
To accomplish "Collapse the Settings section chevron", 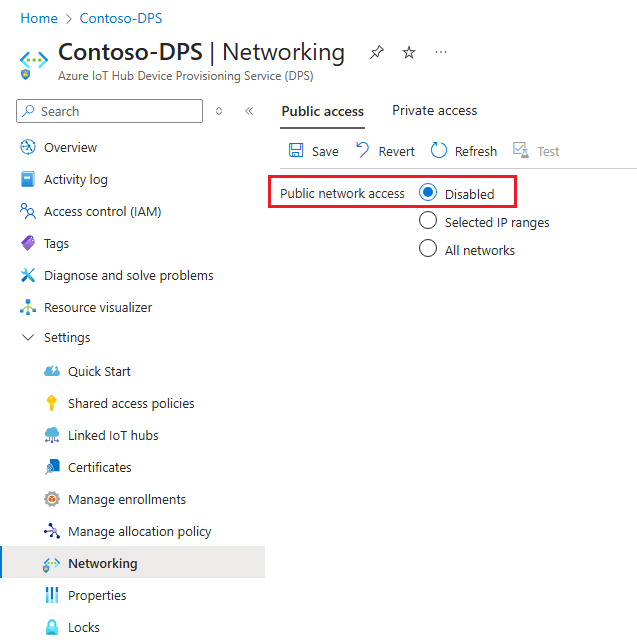I will (28, 338).
